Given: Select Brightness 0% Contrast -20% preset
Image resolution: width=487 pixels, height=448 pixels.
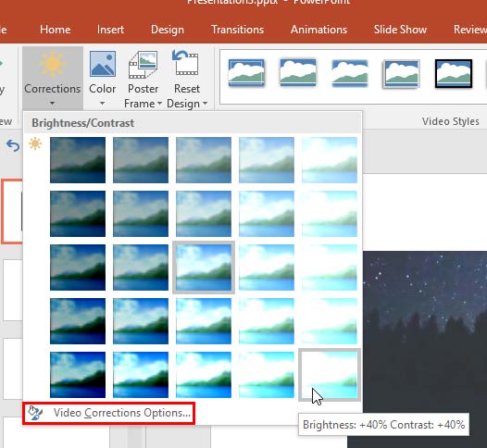Looking at the screenshot, I should pyautogui.click(x=204, y=214).
